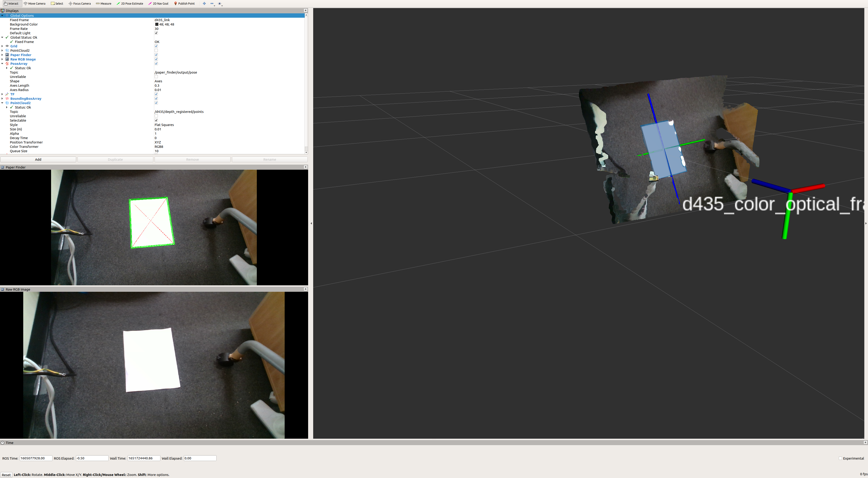Pick the Measure tool

pos(104,3)
